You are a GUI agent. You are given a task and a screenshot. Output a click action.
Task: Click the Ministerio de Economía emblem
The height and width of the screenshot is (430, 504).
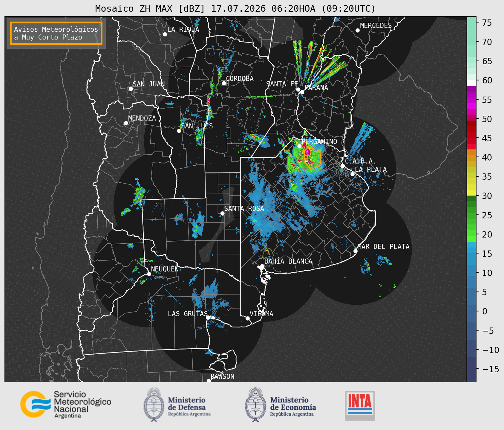pyautogui.click(x=255, y=405)
